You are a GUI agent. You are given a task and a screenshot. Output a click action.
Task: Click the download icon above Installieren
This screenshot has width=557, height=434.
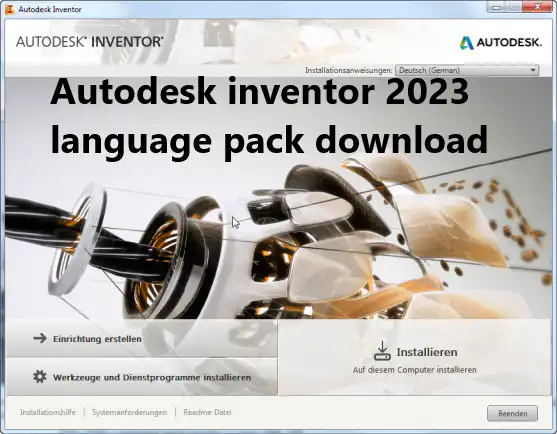tap(382, 351)
